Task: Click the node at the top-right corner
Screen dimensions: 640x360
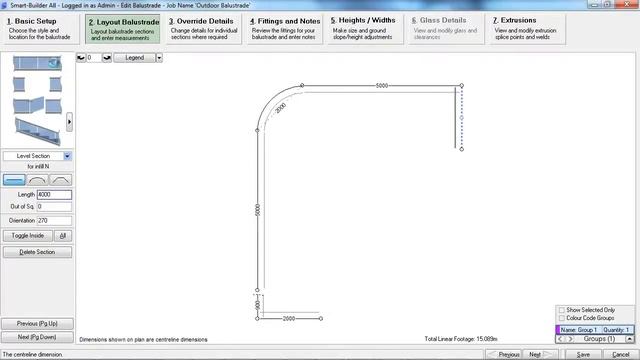Action: (x=462, y=86)
